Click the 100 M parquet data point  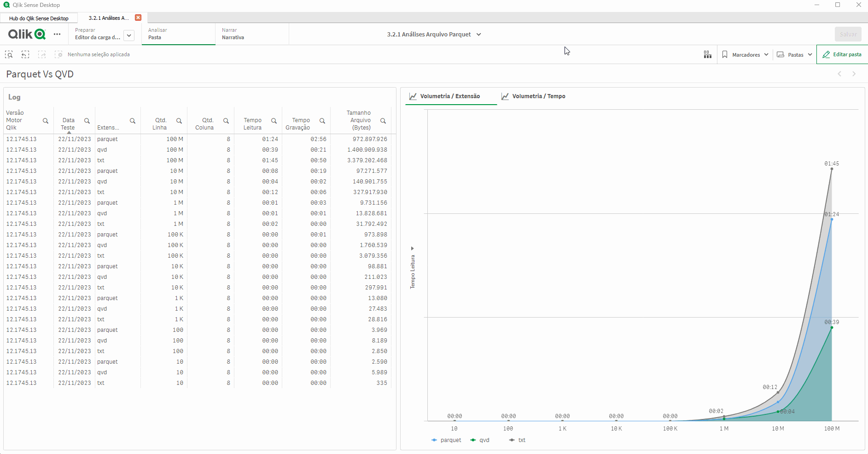pos(832,219)
